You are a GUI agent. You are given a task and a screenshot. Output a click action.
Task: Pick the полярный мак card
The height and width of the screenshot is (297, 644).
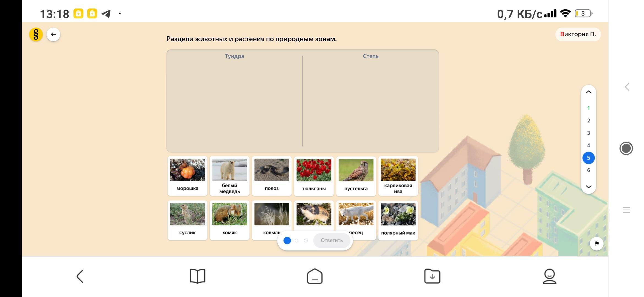398,221
